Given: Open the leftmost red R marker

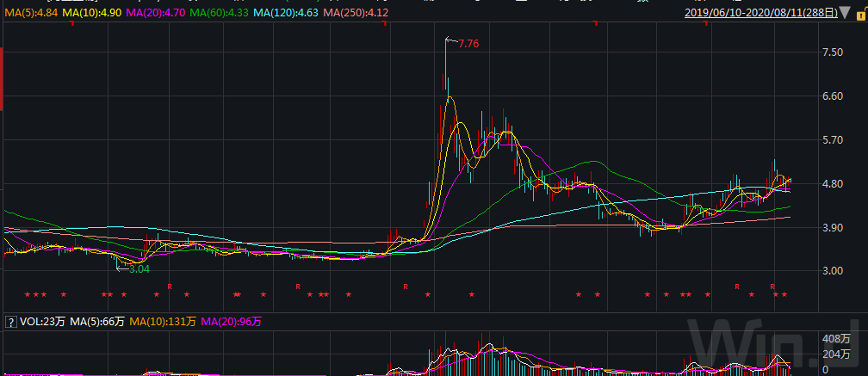Looking at the screenshot, I should tap(170, 286).
